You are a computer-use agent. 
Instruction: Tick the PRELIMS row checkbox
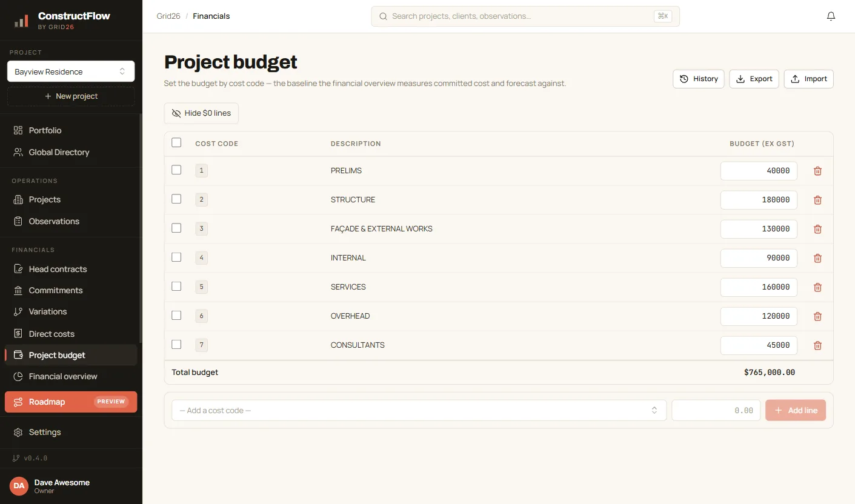(176, 170)
